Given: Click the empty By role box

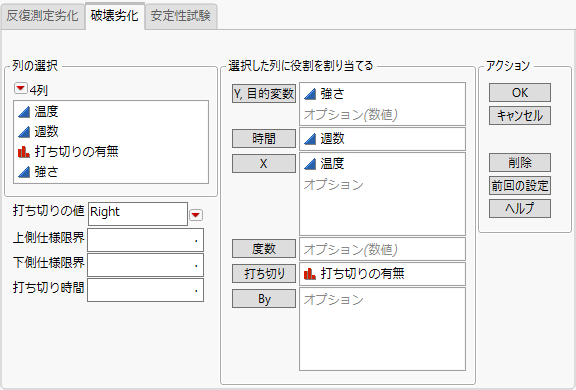Looking at the screenshot, I should (x=382, y=329).
